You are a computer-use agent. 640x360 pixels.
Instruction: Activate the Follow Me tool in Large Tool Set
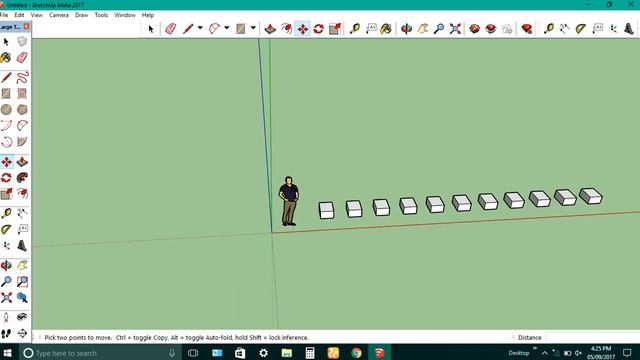tap(22, 178)
